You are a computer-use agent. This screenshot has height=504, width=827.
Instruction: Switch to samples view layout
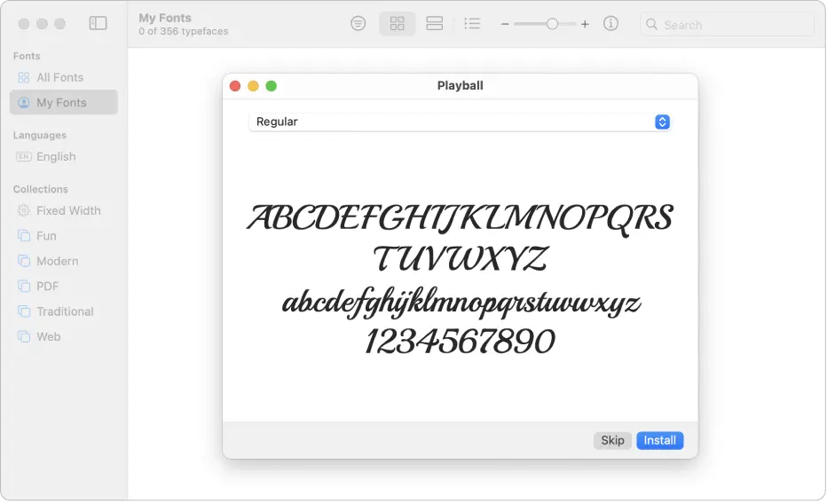point(434,24)
